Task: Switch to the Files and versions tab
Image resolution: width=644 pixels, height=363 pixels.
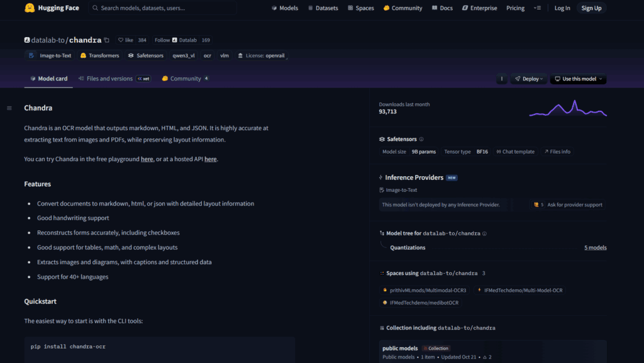Action: [x=114, y=79]
